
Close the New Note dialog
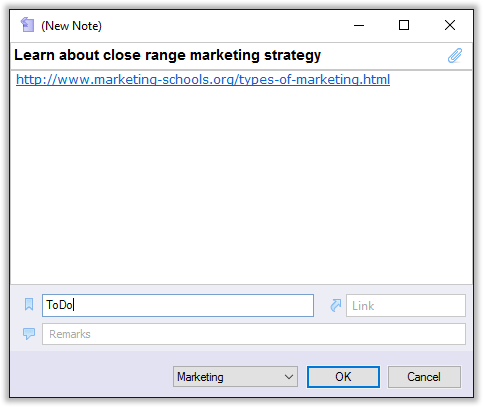pos(450,25)
